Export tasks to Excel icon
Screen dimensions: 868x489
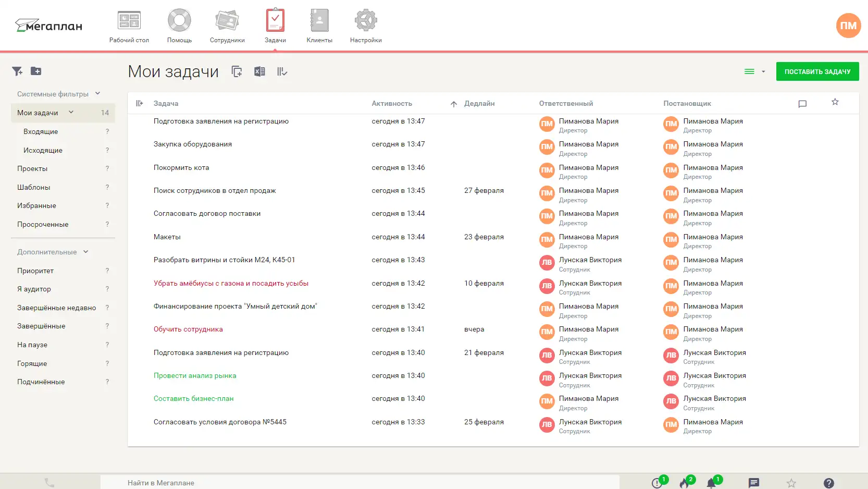pyautogui.click(x=259, y=72)
